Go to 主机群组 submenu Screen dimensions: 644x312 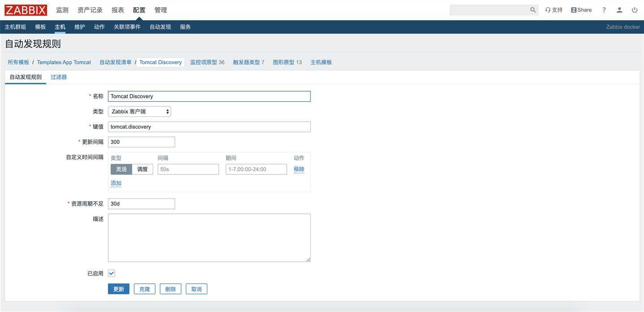[x=15, y=27]
